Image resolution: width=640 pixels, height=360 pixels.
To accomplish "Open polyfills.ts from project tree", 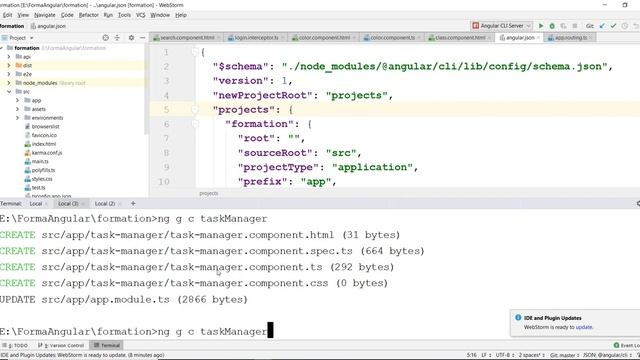I will (43, 170).
